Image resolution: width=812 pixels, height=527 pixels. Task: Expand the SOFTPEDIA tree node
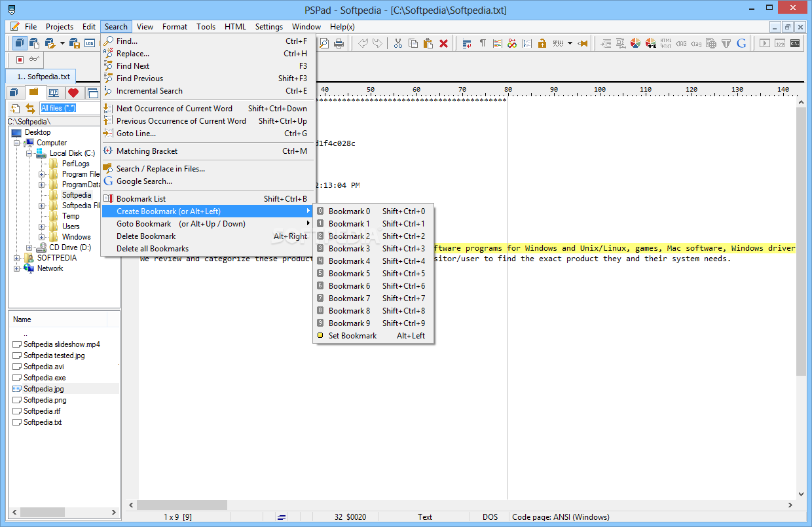tap(17, 258)
